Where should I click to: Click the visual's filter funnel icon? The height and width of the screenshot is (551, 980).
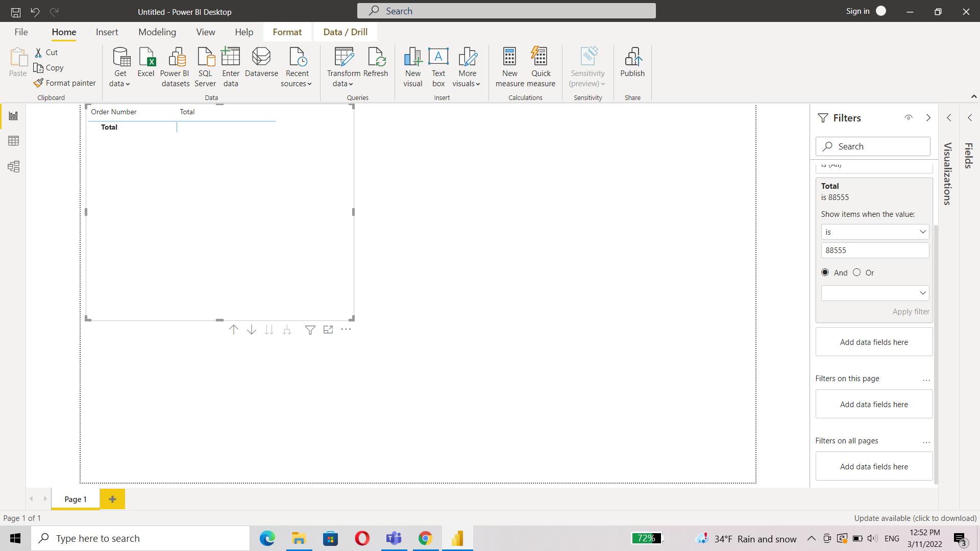click(310, 330)
